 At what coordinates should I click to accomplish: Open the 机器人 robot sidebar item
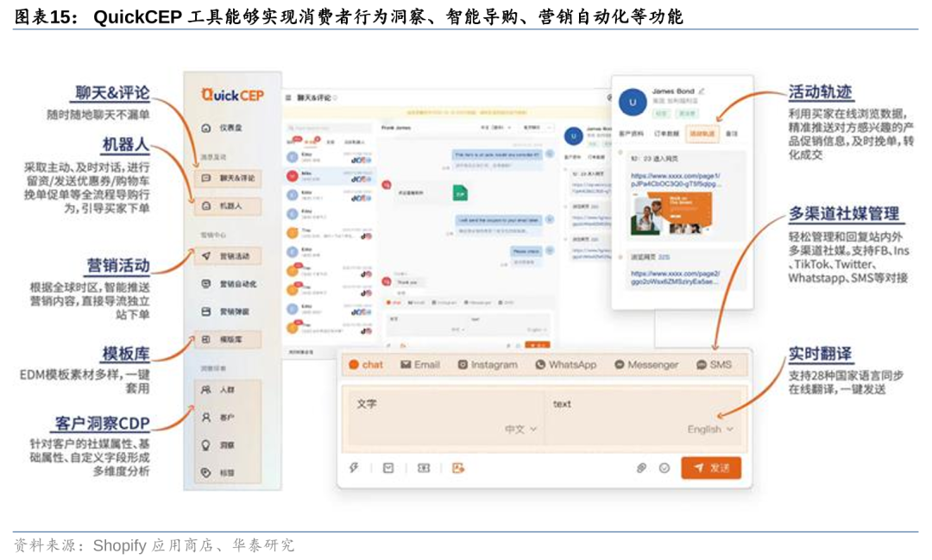click(x=228, y=205)
